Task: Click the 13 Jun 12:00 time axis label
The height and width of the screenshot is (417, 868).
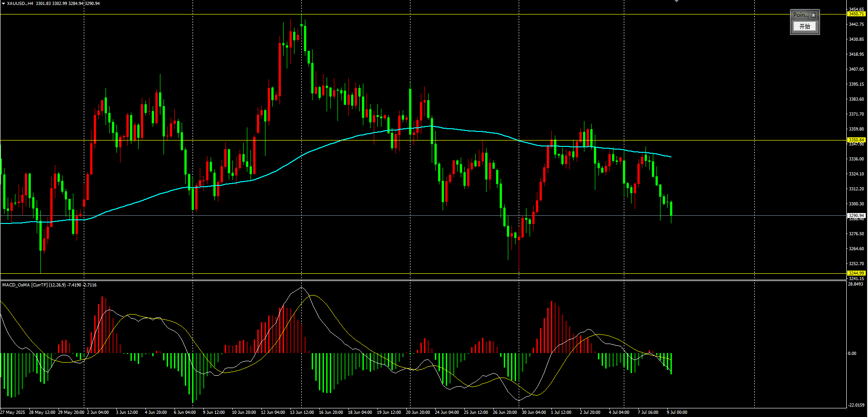Action: pyautogui.click(x=302, y=412)
